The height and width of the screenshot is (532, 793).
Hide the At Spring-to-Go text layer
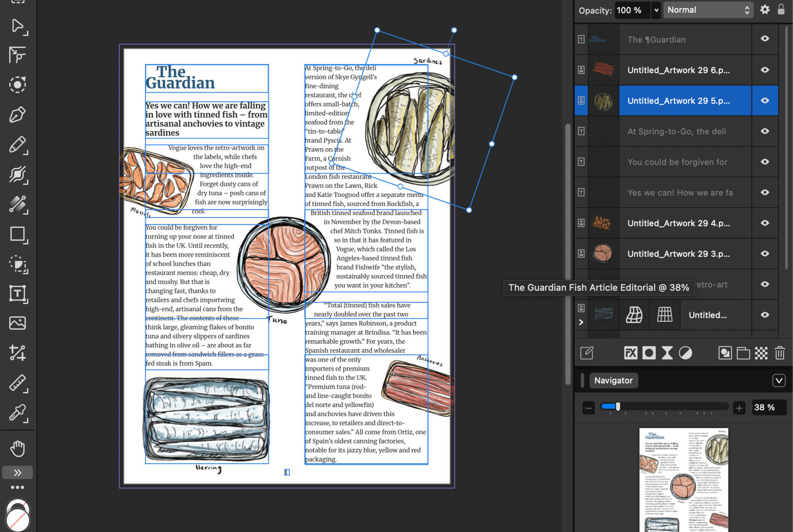(x=765, y=131)
